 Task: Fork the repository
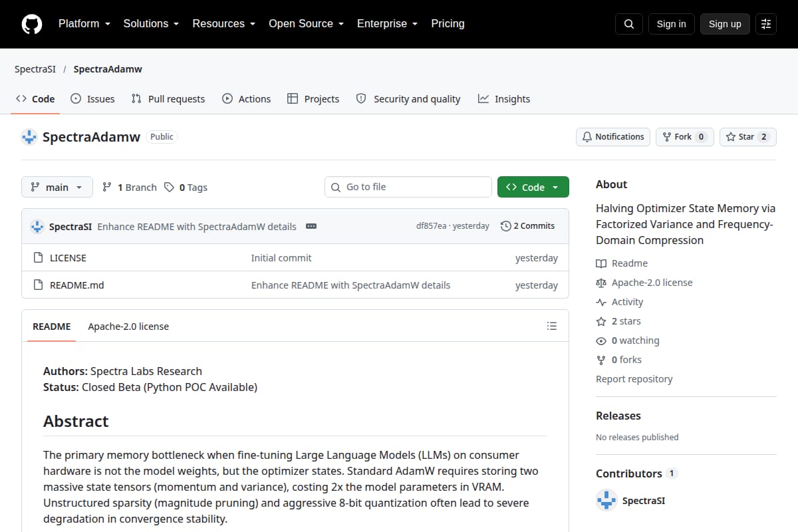pyautogui.click(x=684, y=137)
